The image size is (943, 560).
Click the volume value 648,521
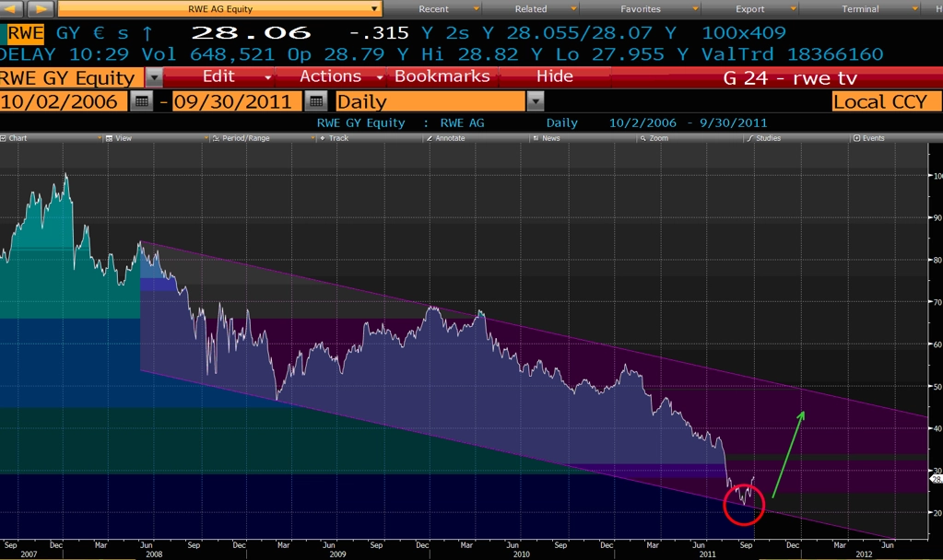tap(232, 54)
